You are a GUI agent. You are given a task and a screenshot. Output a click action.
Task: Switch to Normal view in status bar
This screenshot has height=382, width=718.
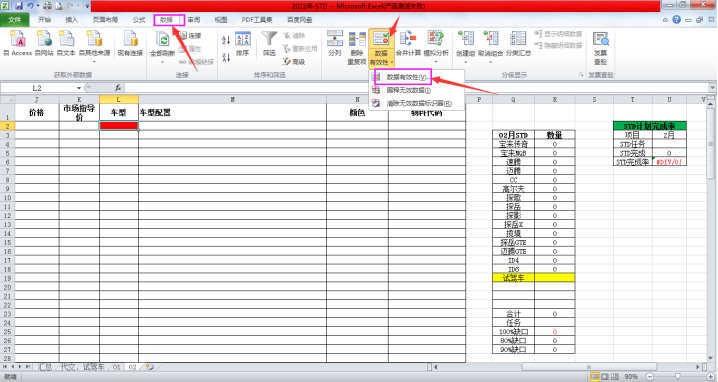594,377
